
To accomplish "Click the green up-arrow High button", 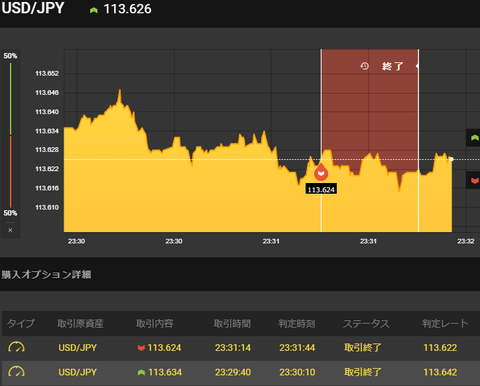I will pyautogui.click(x=473, y=138).
